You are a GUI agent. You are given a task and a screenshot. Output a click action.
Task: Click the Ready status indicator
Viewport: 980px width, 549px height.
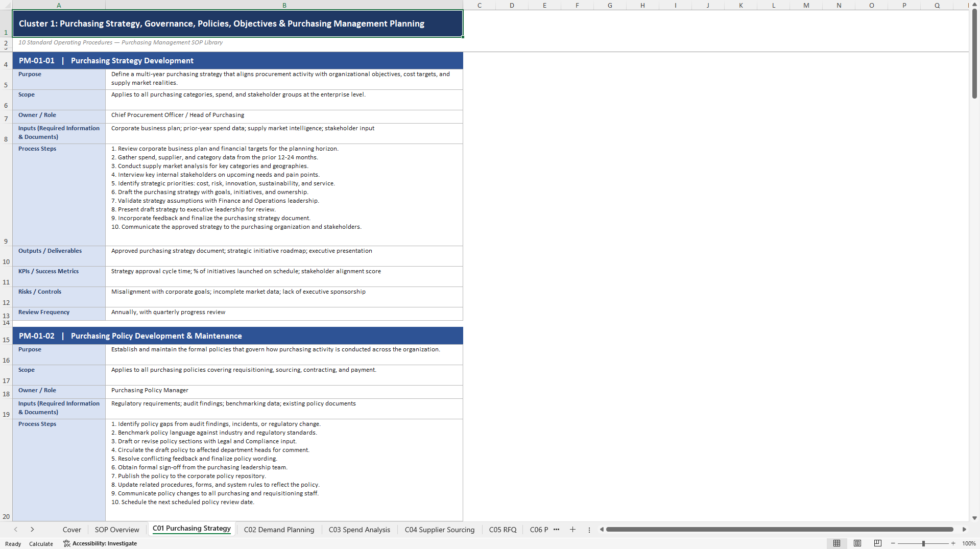pyautogui.click(x=13, y=544)
